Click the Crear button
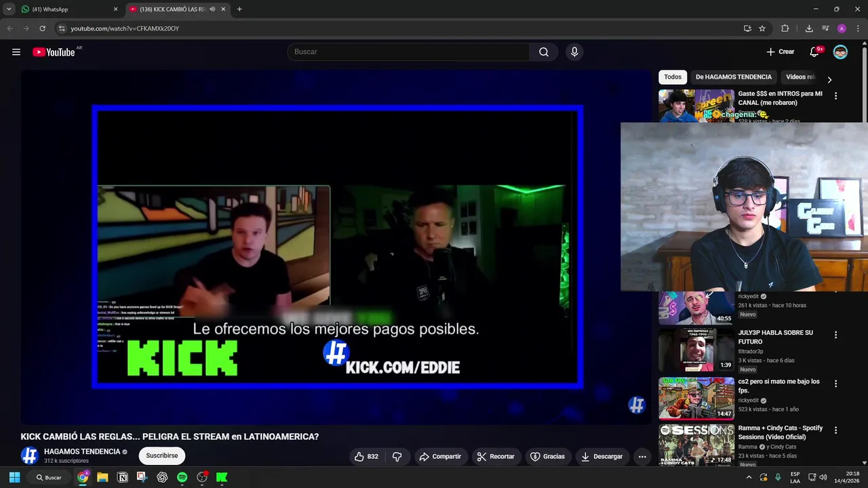Image resolution: width=868 pixels, height=488 pixels. (x=780, y=52)
